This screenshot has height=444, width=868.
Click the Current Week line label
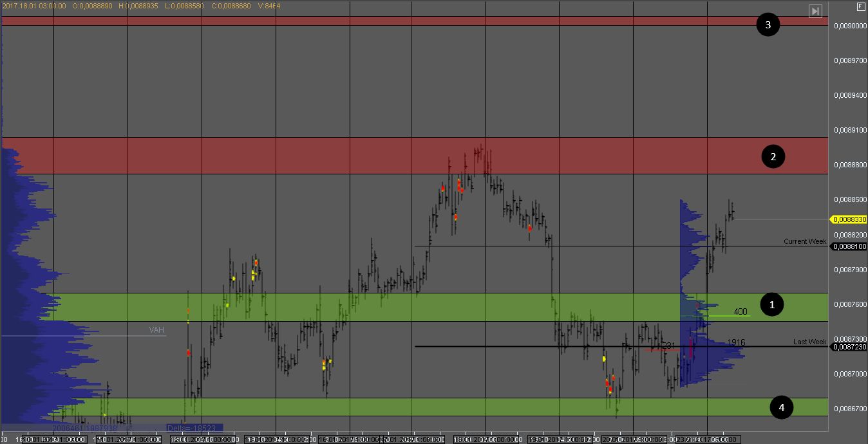[x=804, y=241]
